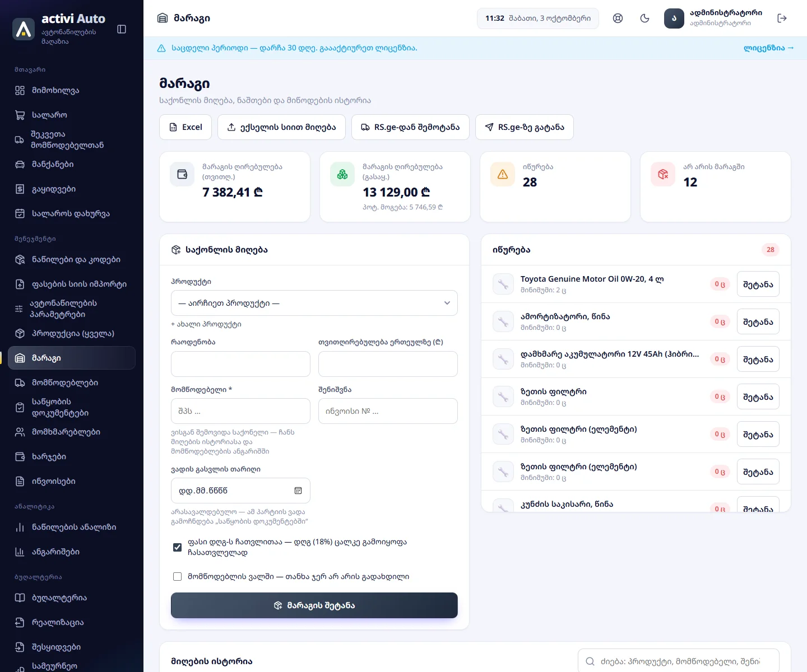Open ბუღალტერია sidebar section item
The image size is (807, 672).
(x=72, y=598)
